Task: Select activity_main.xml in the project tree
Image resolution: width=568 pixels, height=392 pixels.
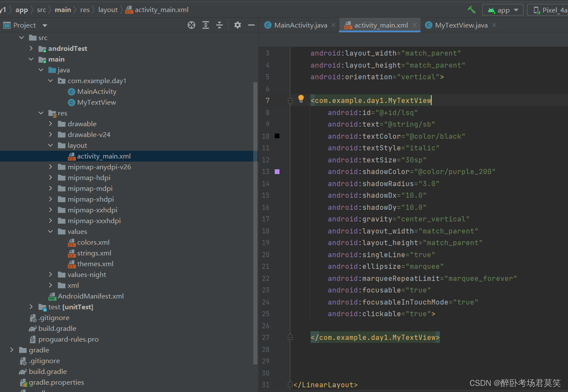Action: point(129,156)
